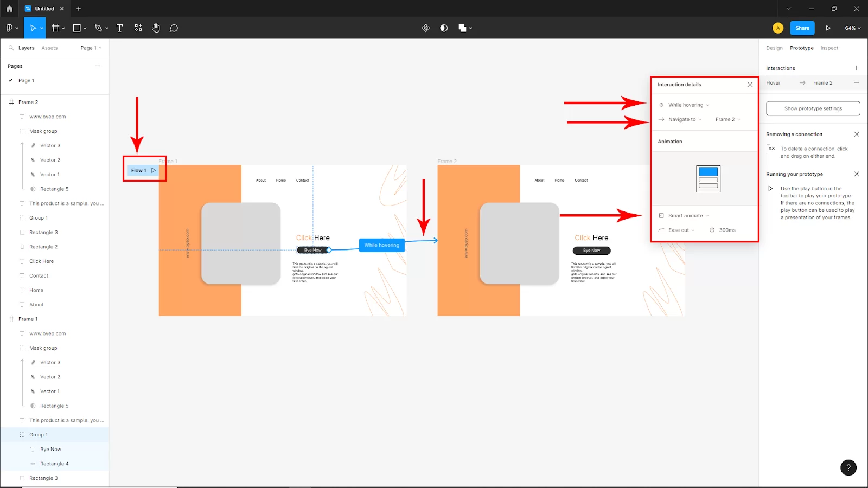This screenshot has width=868, height=488.
Task: Expand the Page 1 pages selector
Action: [x=91, y=48]
